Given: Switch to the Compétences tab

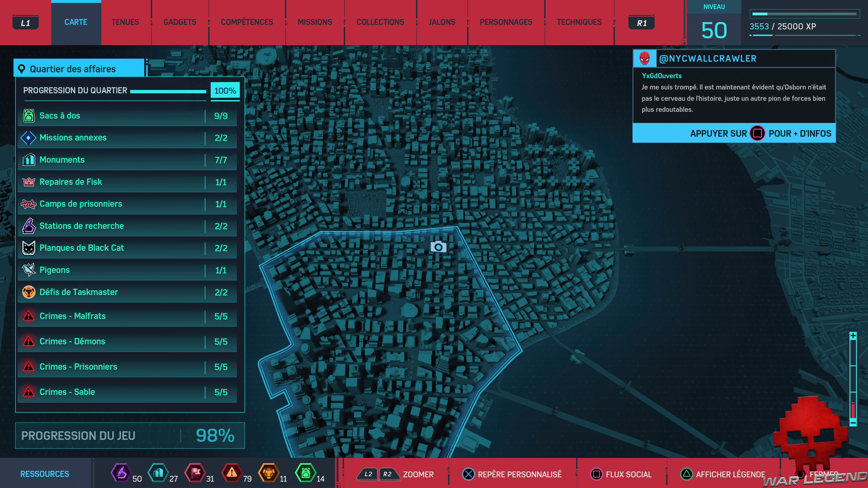Looking at the screenshot, I should 247,22.
